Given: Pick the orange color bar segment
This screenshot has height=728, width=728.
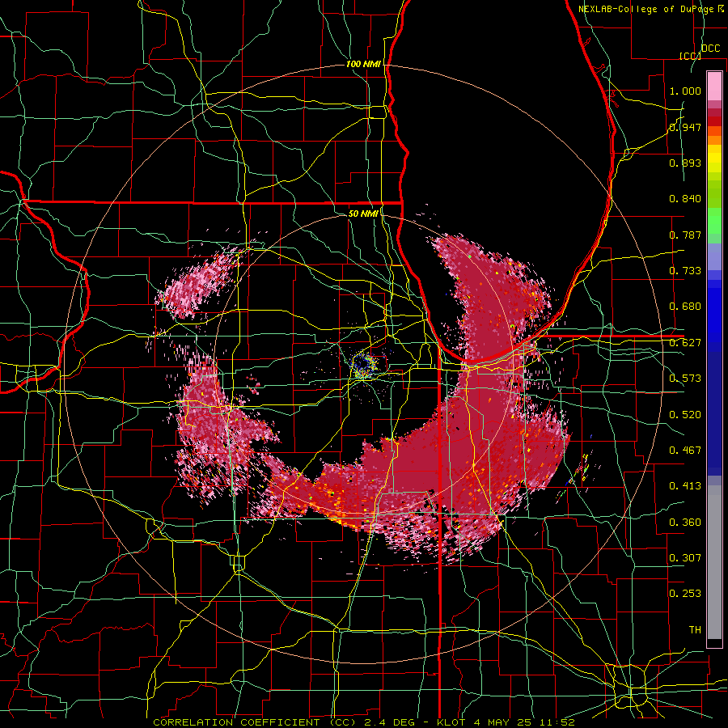Looking at the screenshot, I should (714, 139).
